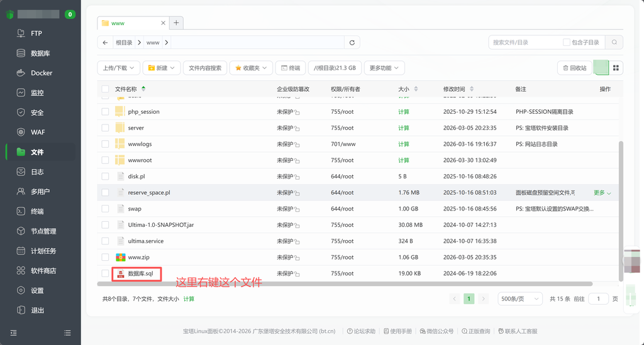Open the 终端 toolbar button
This screenshot has width=644, height=345.
coord(291,68)
